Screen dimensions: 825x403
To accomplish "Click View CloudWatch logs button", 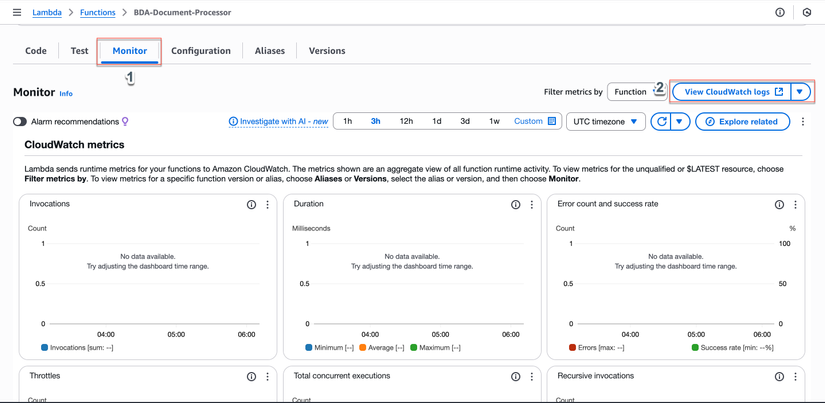I will (733, 92).
